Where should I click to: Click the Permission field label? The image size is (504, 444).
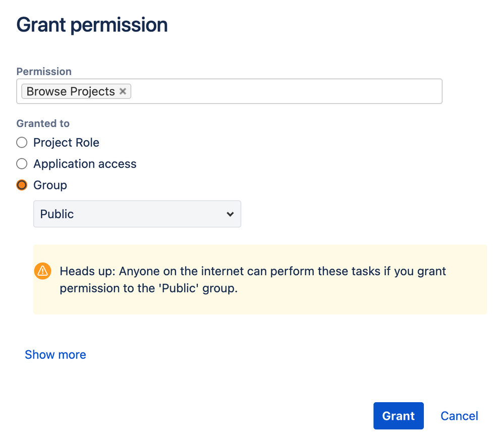(44, 72)
